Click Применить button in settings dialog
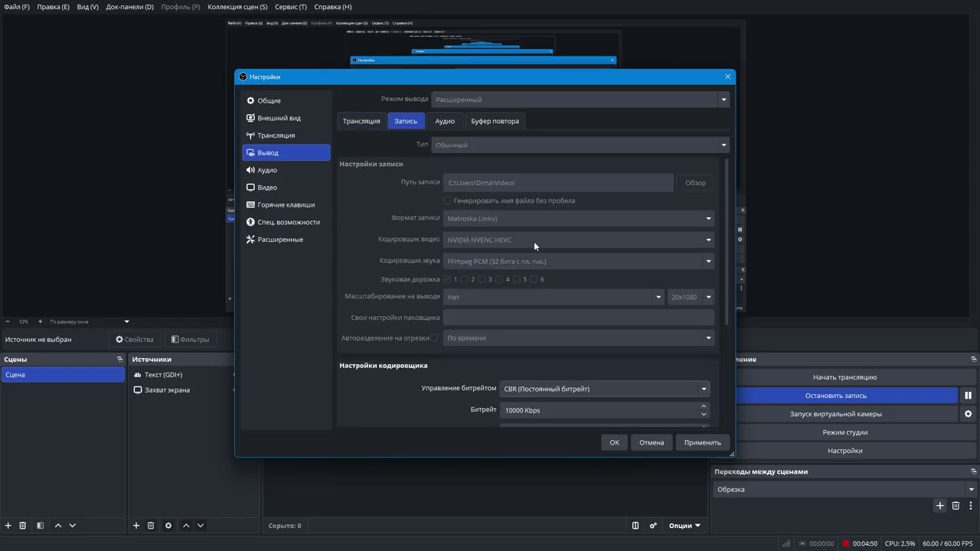Viewport: 980px width, 551px height. point(702,442)
